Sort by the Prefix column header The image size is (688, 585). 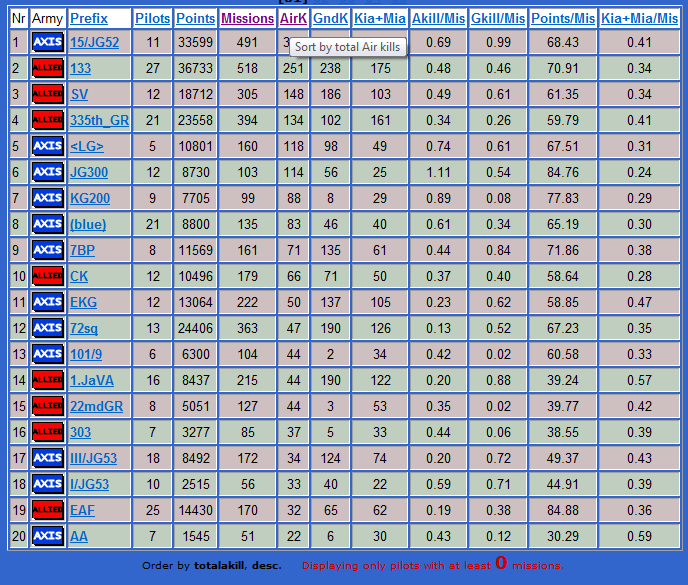pyautogui.click(x=89, y=18)
